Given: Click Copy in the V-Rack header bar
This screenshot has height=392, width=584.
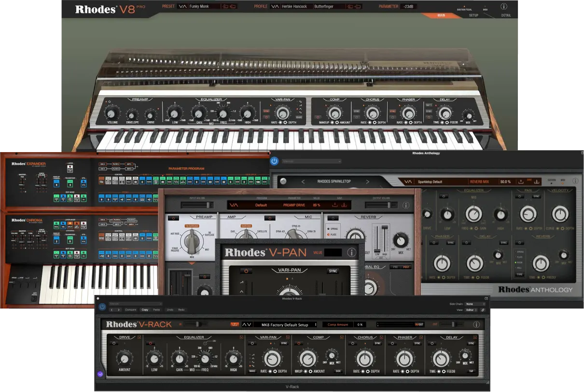Looking at the screenshot, I should pos(145,310).
